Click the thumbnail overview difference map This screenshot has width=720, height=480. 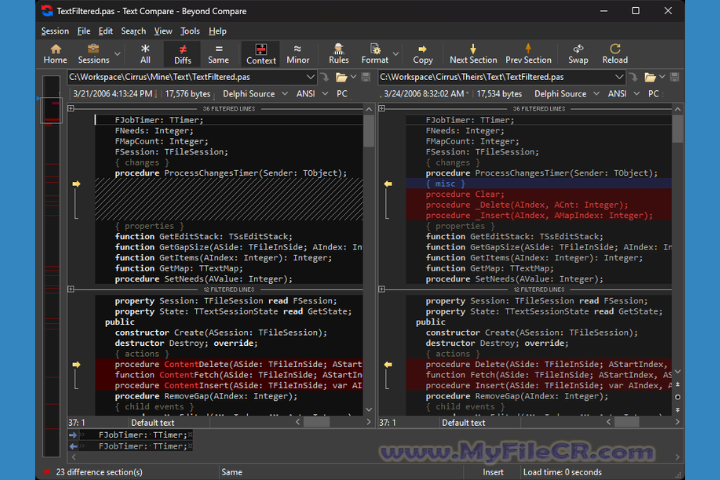[x=51, y=266]
